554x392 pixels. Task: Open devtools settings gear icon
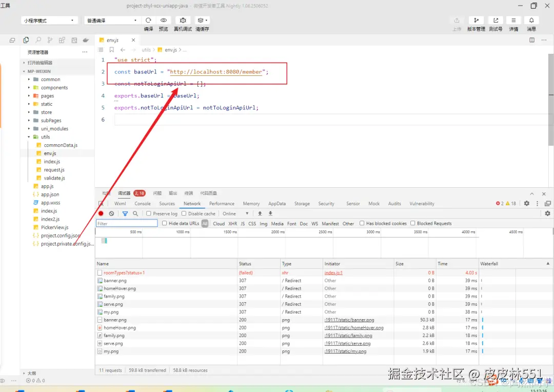click(527, 203)
